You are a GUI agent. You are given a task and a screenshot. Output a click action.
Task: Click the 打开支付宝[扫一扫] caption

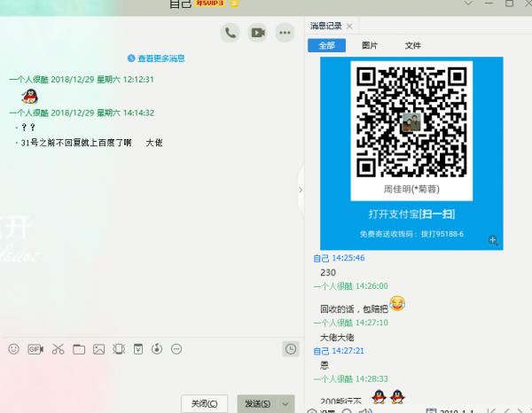click(x=411, y=214)
